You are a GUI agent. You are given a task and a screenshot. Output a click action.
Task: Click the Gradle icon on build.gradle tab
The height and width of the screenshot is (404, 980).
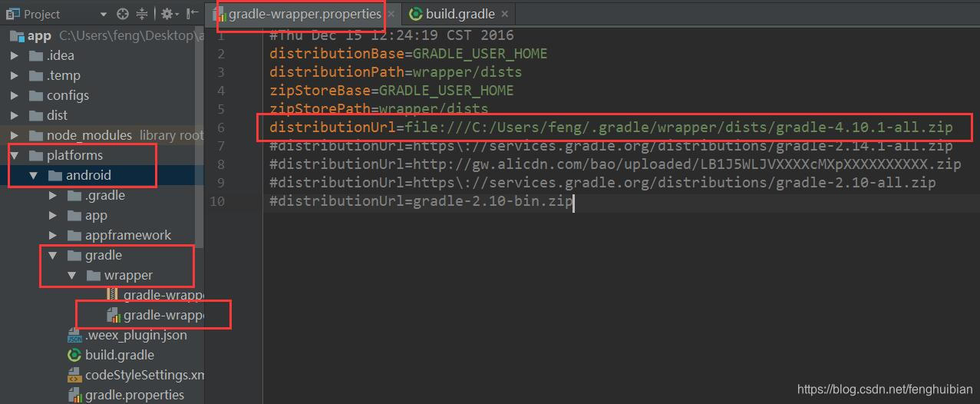(416, 14)
